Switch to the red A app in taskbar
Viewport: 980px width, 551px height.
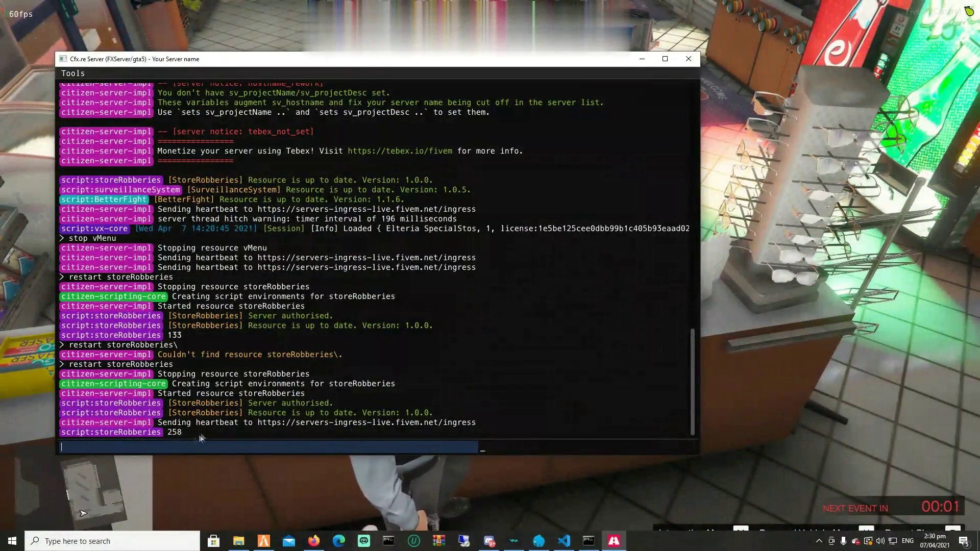(x=614, y=541)
